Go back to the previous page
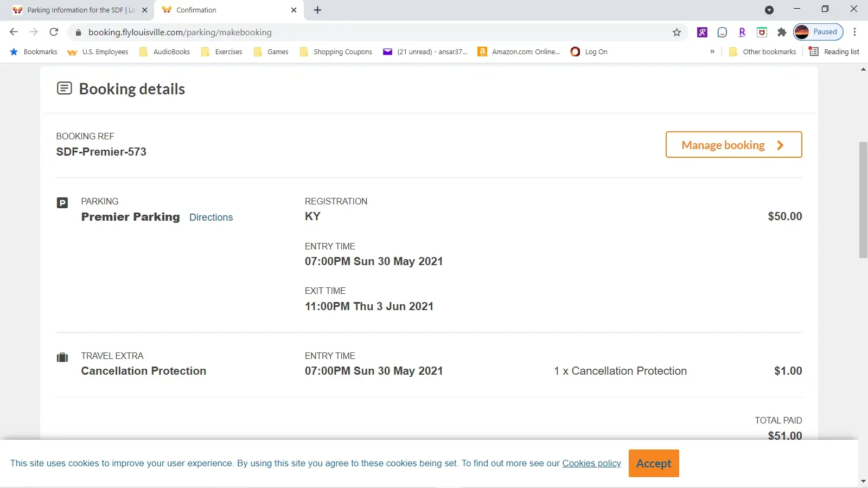868x488 pixels. tap(14, 32)
